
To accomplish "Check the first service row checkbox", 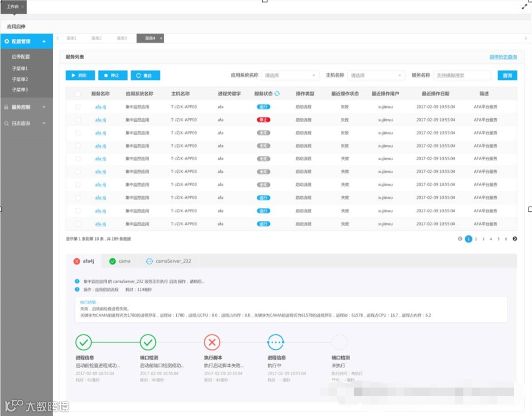I will pyautogui.click(x=78, y=106).
